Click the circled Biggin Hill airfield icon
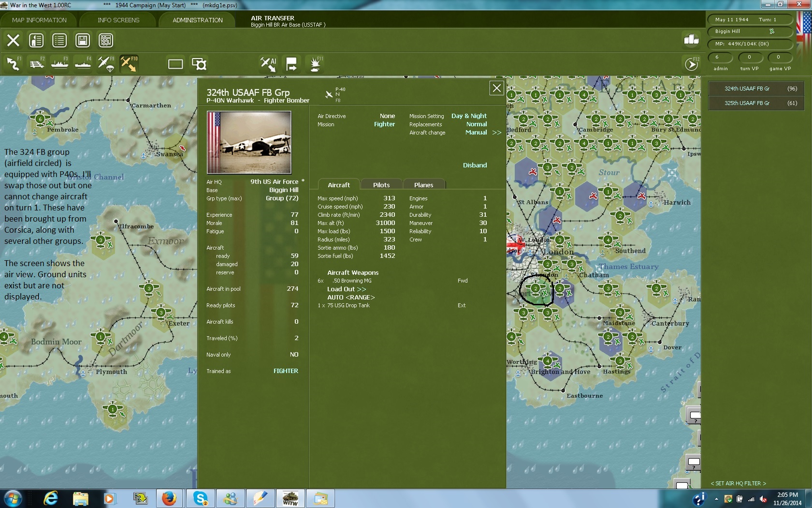 point(536,288)
